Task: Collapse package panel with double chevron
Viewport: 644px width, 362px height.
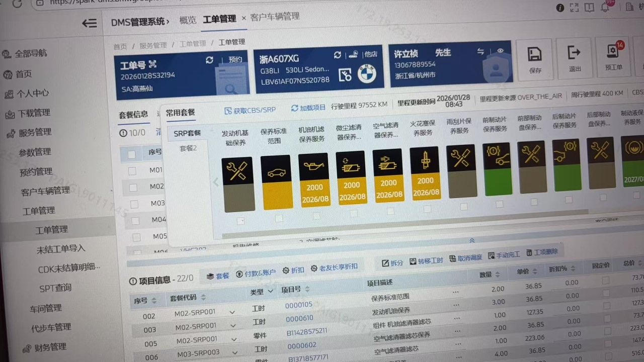Action: pyautogui.click(x=471, y=240)
